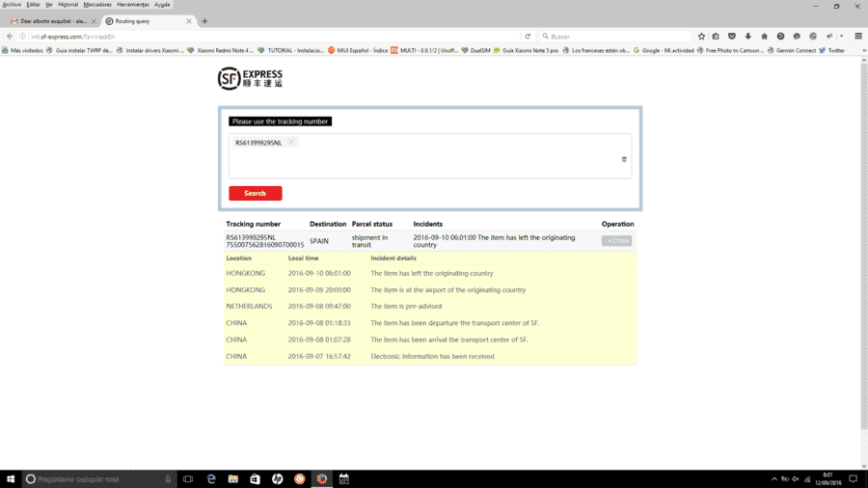Close the Routing query tab

[x=189, y=21]
